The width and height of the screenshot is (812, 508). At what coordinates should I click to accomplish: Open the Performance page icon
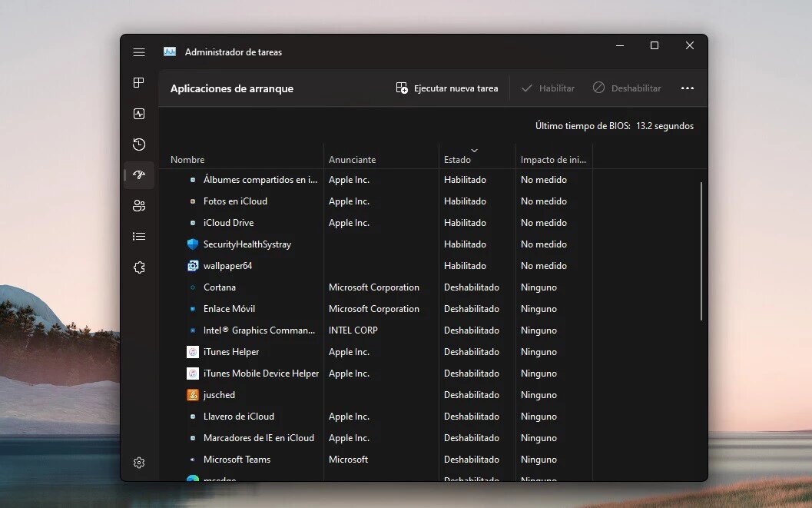(139, 114)
